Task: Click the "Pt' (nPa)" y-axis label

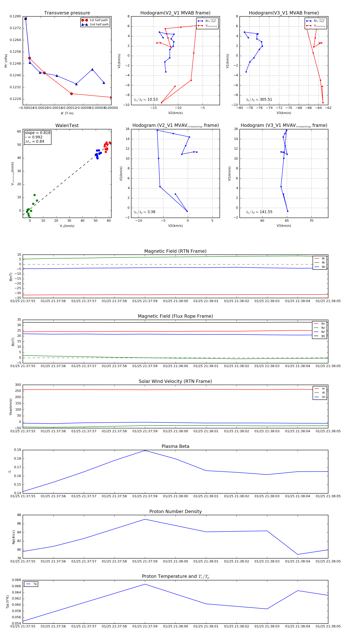Action: coord(6,61)
